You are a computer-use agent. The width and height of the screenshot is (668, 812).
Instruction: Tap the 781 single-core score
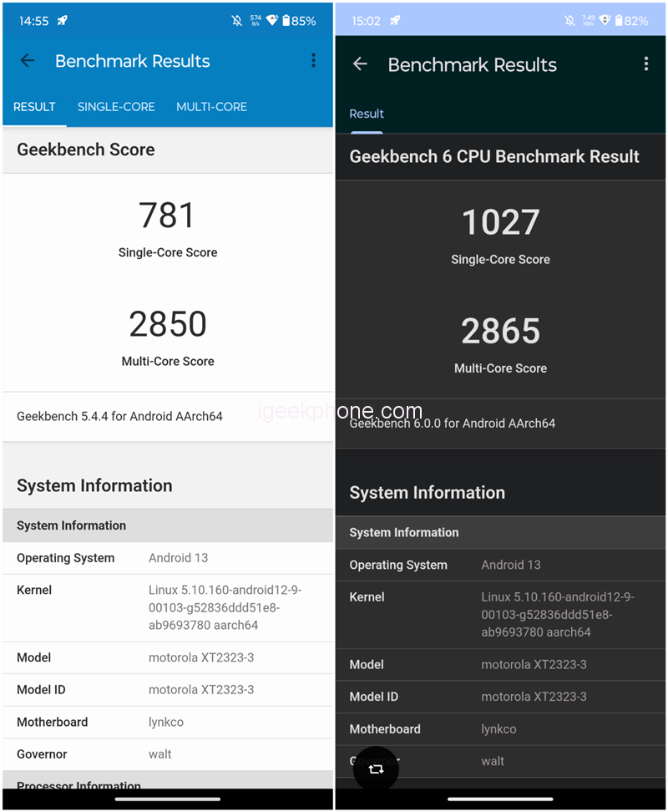point(167,216)
